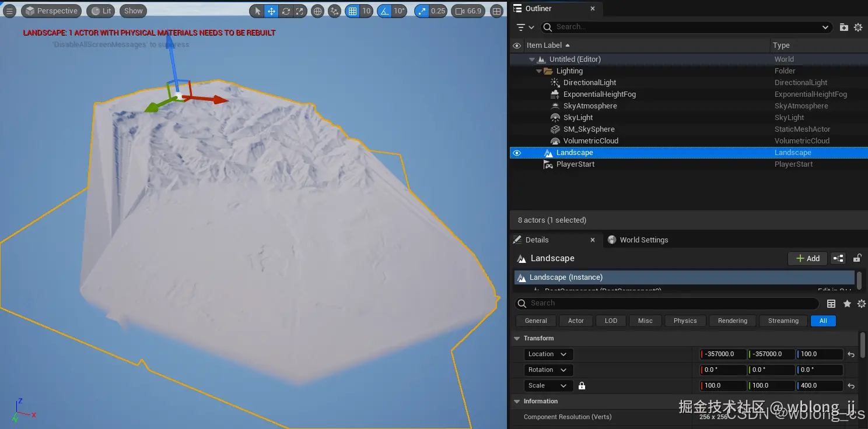The width and height of the screenshot is (868, 429).
Task: Toggle show favorites star icon
Action: [x=847, y=304]
